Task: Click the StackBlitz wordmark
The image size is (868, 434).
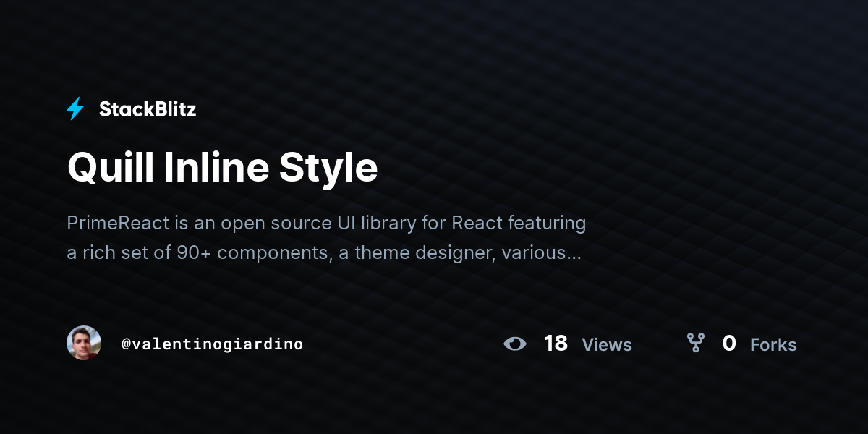Action: (148, 109)
